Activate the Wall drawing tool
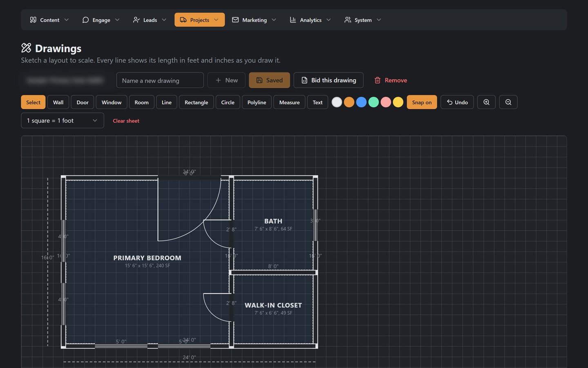The height and width of the screenshot is (368, 588). click(x=58, y=102)
